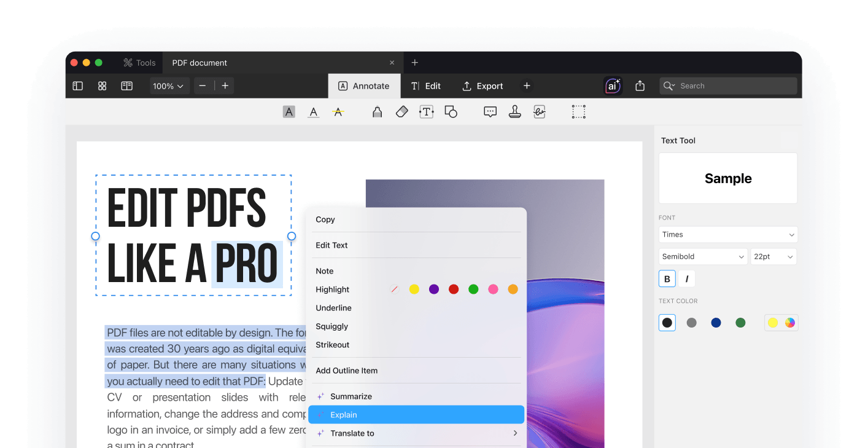This screenshot has height=448, width=868.
Task: Click the zoom in plus button
Action: pos(225,86)
